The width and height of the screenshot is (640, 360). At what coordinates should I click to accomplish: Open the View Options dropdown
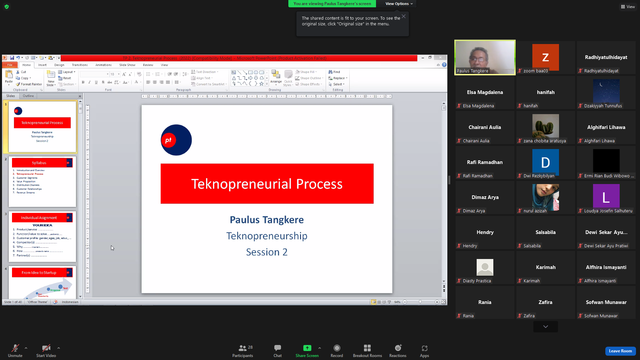coord(399,4)
